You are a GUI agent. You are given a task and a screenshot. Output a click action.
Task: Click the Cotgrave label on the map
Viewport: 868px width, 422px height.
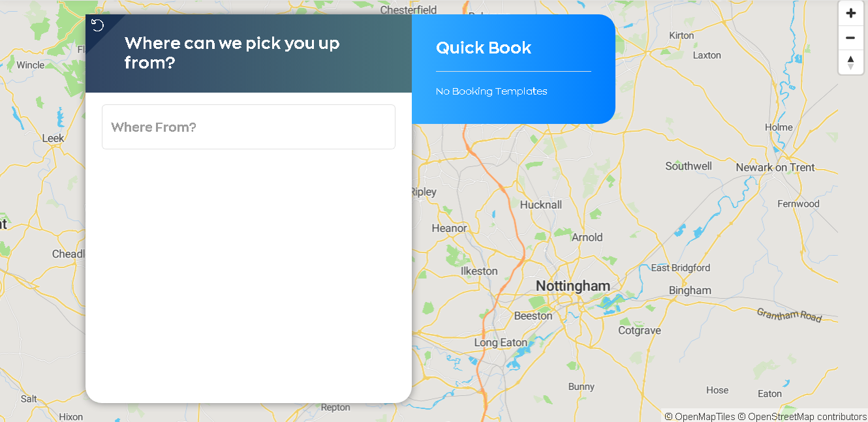(639, 331)
